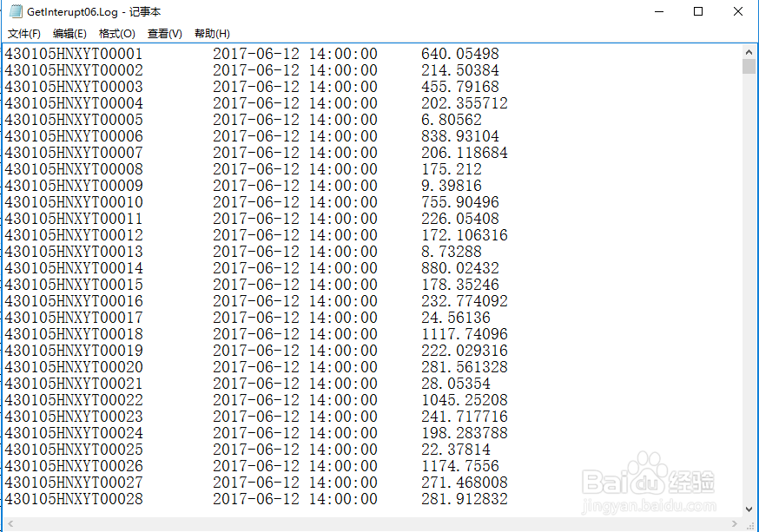Image resolution: width=759 pixels, height=532 pixels.
Task: Click value 640.05498
Action: pyautogui.click(x=460, y=54)
